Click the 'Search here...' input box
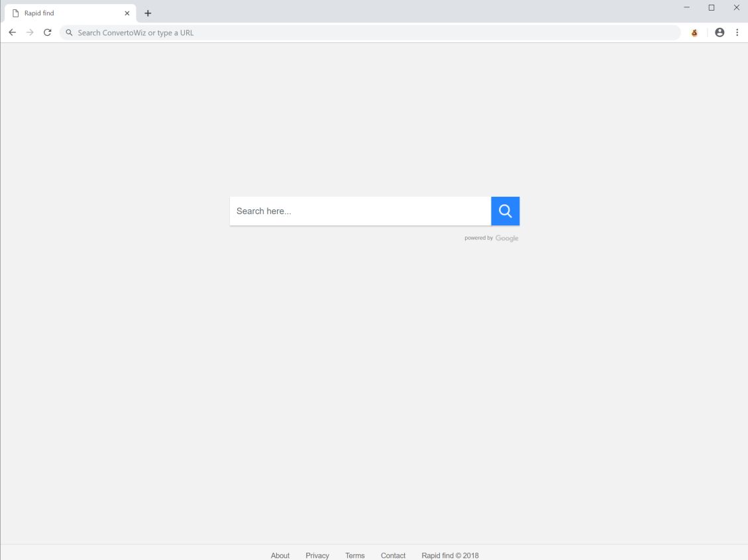The image size is (748, 560). pyautogui.click(x=360, y=211)
